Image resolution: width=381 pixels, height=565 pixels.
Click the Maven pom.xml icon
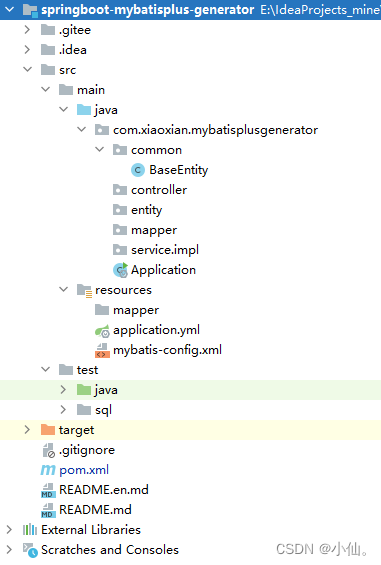coord(48,470)
